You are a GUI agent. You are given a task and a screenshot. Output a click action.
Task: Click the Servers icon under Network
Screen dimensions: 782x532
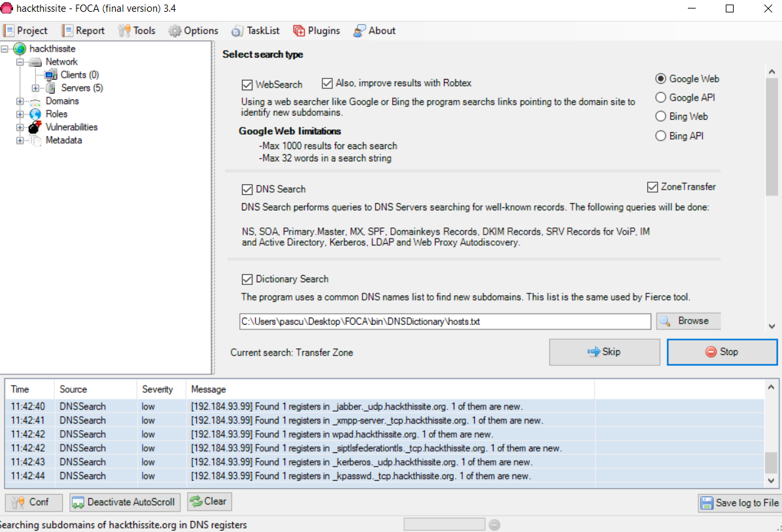click(x=50, y=88)
